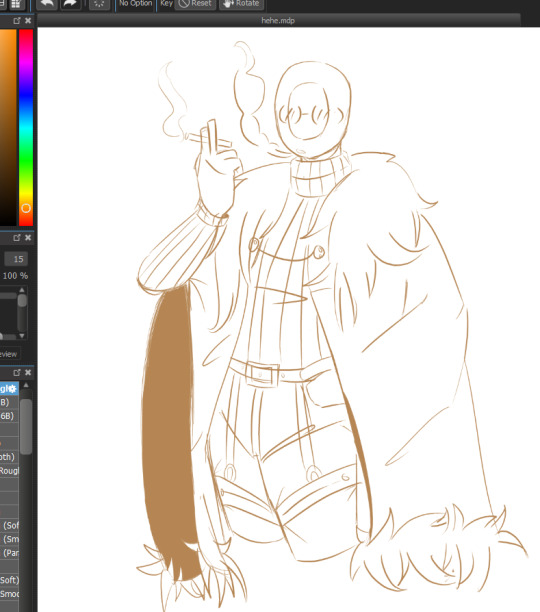The width and height of the screenshot is (540, 612).
Task: Click the Redo arrow in toolbar
Action: [69, 4]
